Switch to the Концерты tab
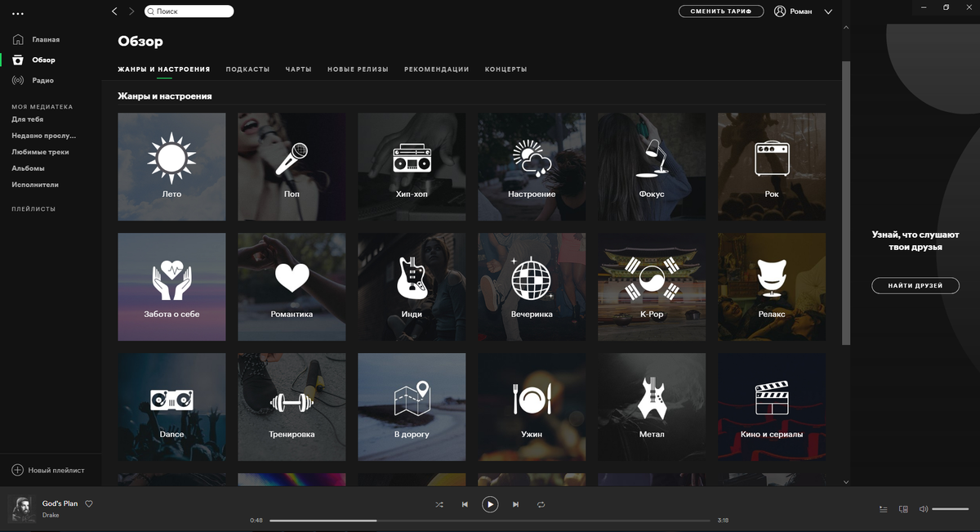The height and width of the screenshot is (532, 980). pyautogui.click(x=506, y=69)
